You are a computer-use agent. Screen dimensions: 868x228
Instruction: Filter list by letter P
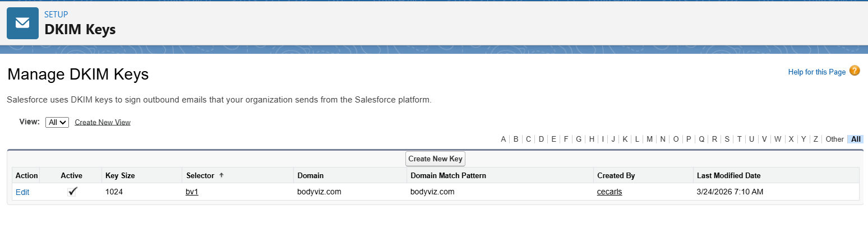point(689,139)
